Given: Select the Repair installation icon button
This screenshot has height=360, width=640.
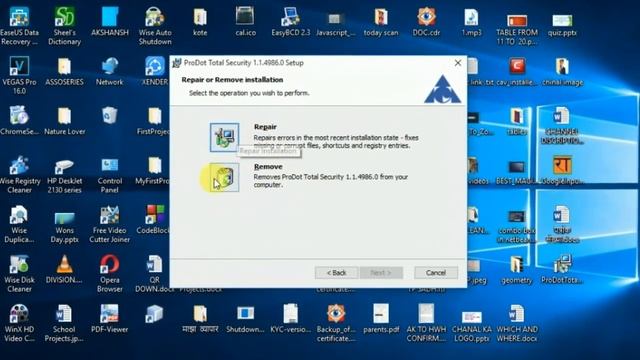Looking at the screenshot, I should click(x=224, y=138).
